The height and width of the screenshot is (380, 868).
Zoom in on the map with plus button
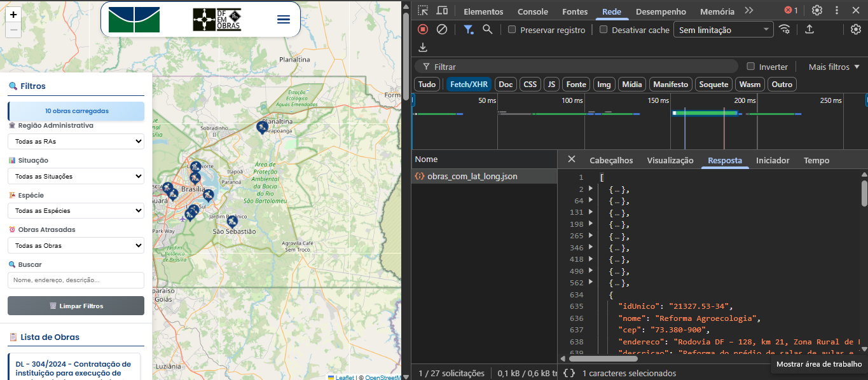click(13, 14)
